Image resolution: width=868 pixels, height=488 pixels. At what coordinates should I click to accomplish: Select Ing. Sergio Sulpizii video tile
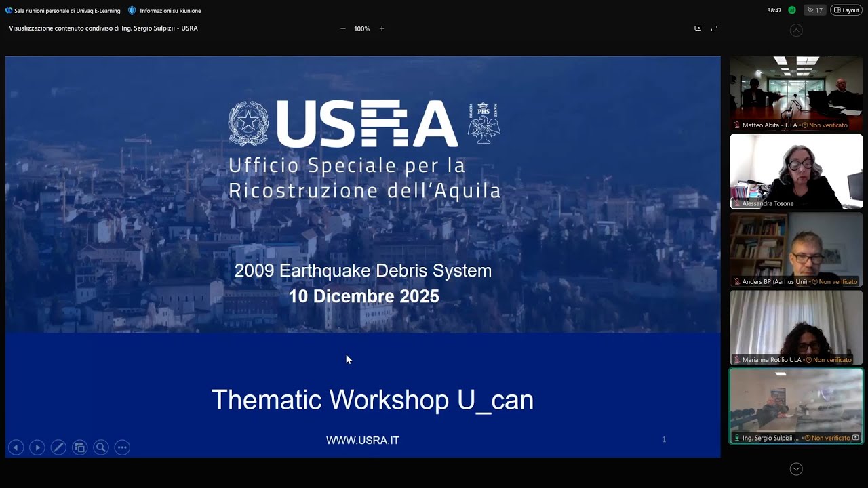point(796,406)
